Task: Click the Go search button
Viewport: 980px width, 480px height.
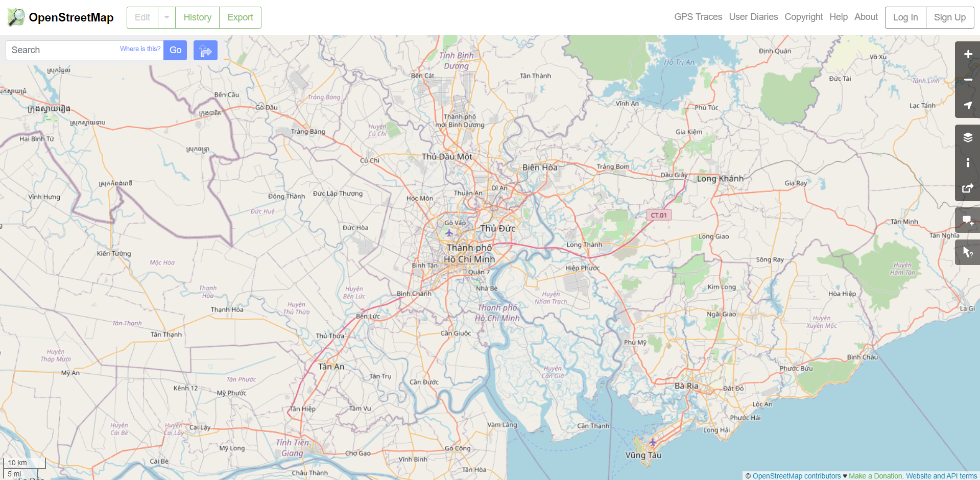Action: 175,50
